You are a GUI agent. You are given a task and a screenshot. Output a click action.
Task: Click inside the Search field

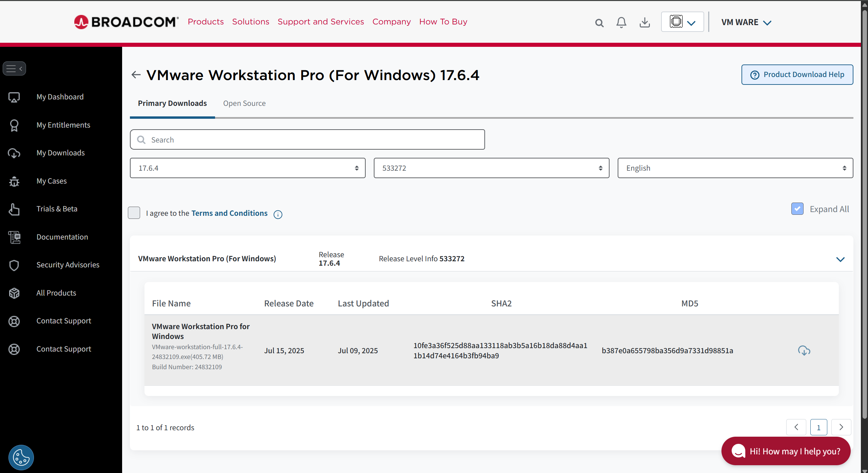pyautogui.click(x=307, y=139)
